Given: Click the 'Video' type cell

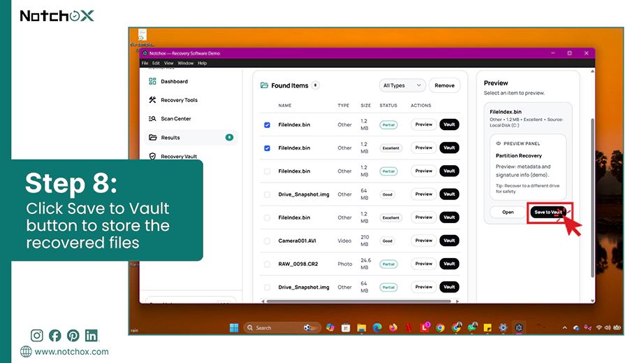Looking at the screenshot, I should 344,241.
